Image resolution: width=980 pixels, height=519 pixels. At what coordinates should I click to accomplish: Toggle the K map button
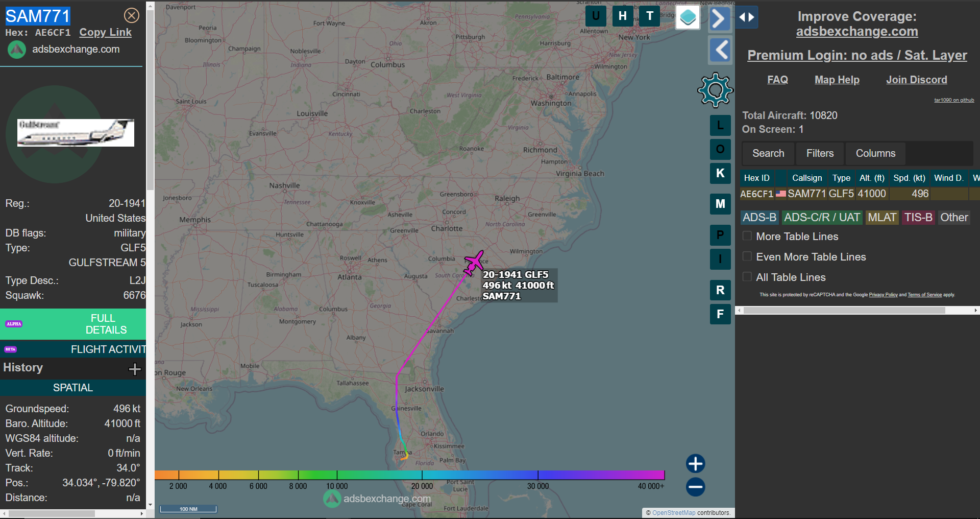pyautogui.click(x=720, y=173)
